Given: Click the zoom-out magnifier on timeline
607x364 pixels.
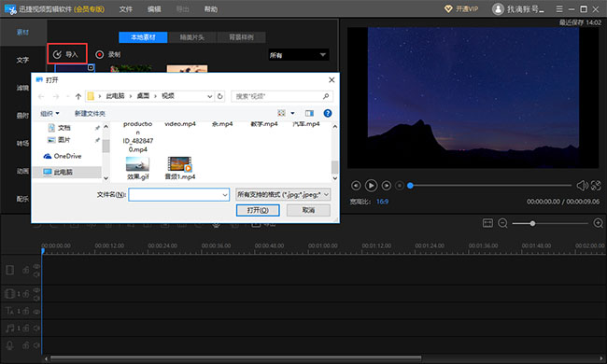Looking at the screenshot, I should click(x=502, y=223).
